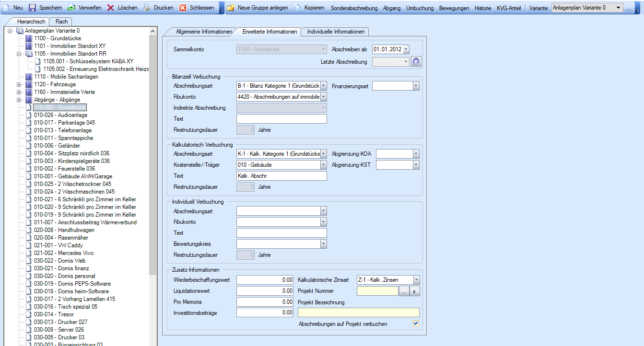Close the form with the Schliessen icon
Viewport: 644px width, 346px height.
pos(183,8)
